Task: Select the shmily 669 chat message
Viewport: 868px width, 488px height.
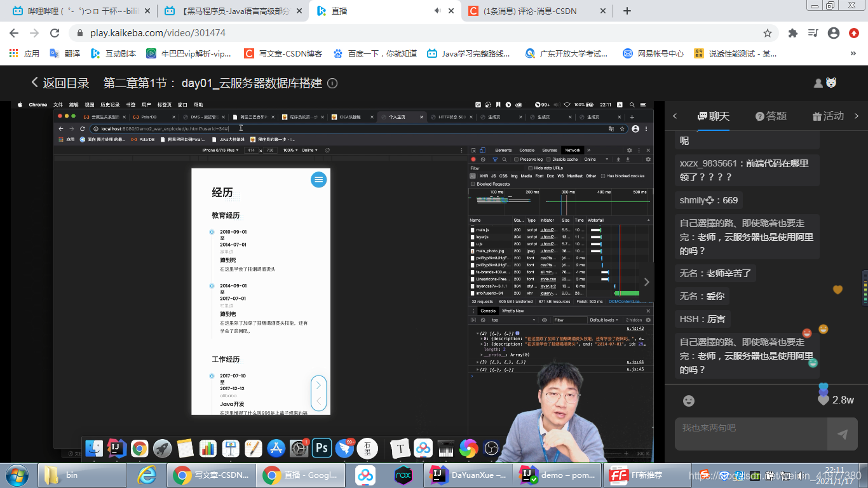Action: click(709, 200)
